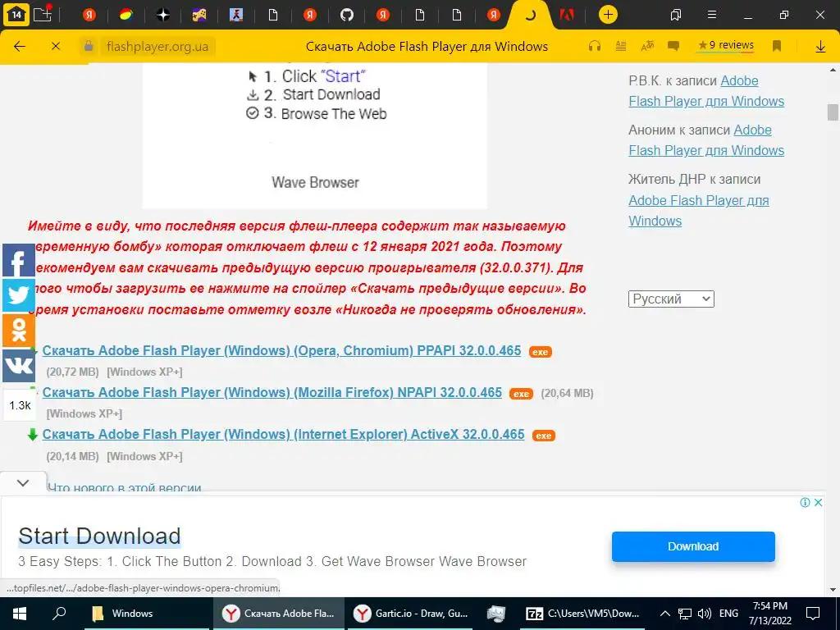Download Flash Player PPAPI 32.0.0.465 for Opera, Chromium
Viewport: 840px width, 630px height.
tap(282, 350)
